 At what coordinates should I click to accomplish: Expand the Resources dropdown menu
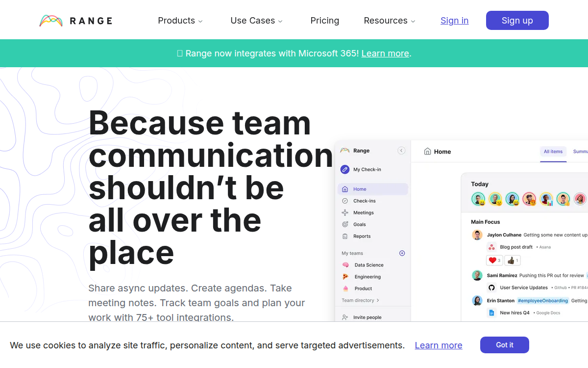pos(390,21)
